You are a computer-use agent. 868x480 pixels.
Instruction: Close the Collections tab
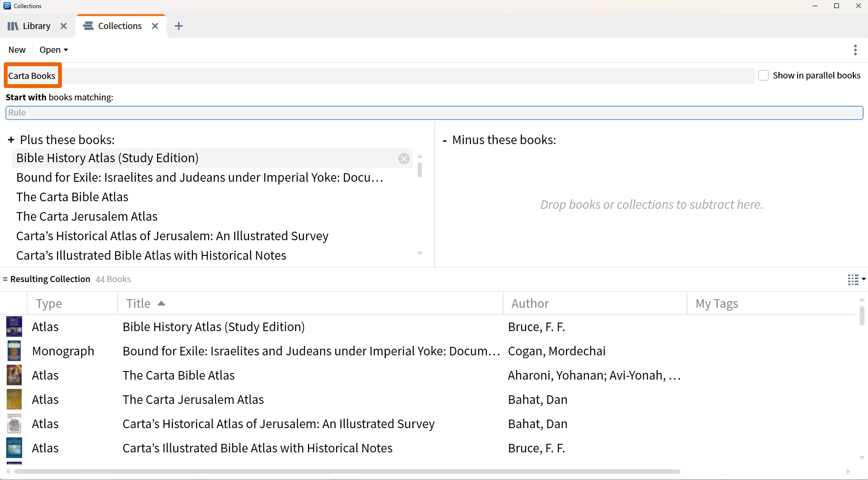(155, 26)
